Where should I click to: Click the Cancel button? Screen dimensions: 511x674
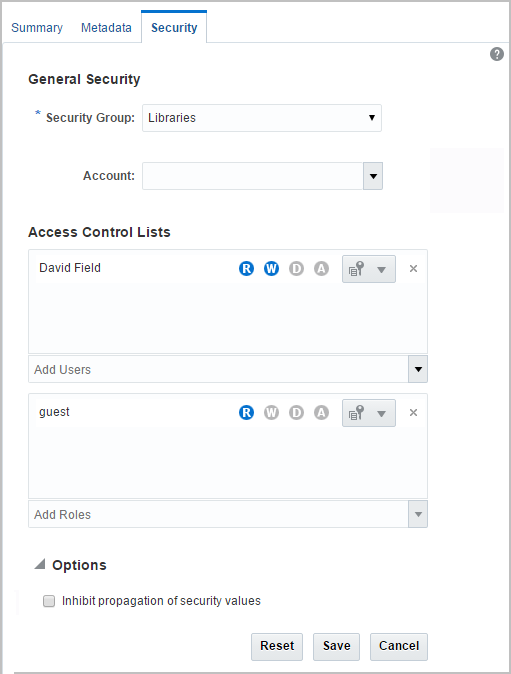tap(399, 646)
